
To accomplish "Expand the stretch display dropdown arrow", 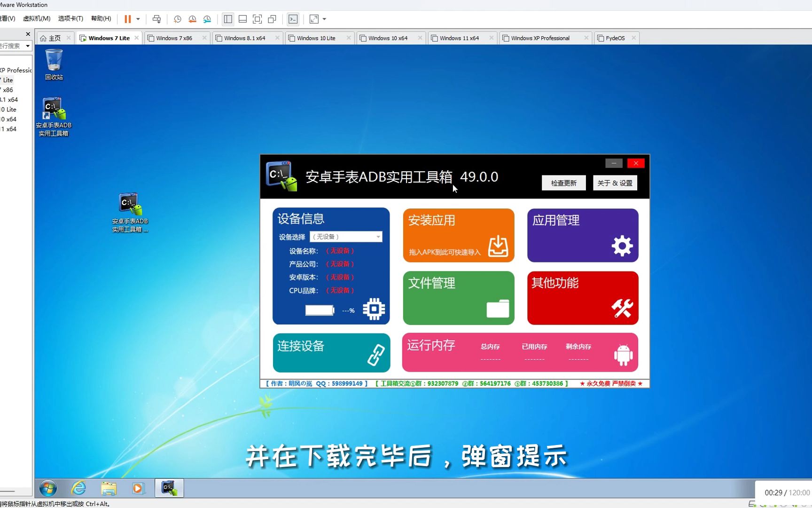I will coord(324,19).
